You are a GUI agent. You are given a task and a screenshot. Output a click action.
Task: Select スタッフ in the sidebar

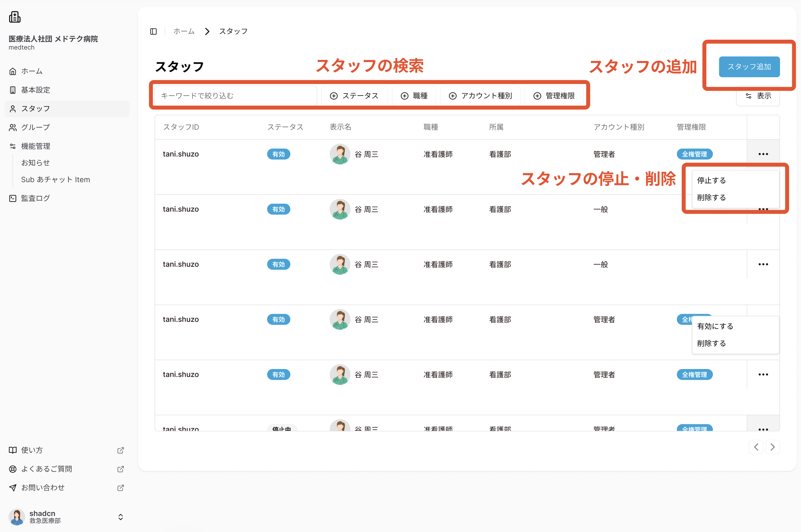pyautogui.click(x=67, y=108)
